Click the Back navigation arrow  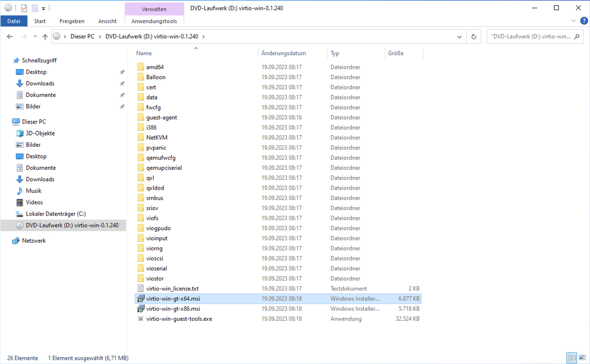(x=10, y=36)
